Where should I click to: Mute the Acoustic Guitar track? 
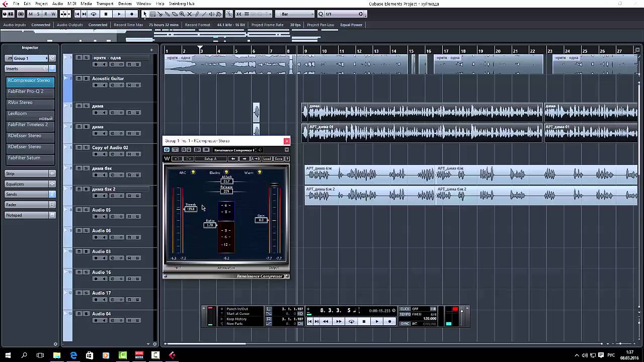79,78
